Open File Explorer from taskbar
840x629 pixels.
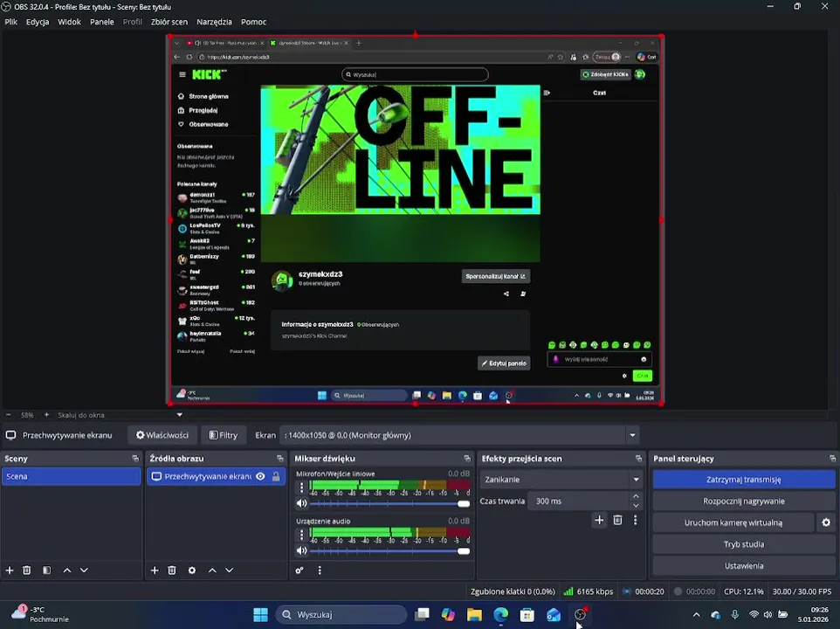pos(474,614)
